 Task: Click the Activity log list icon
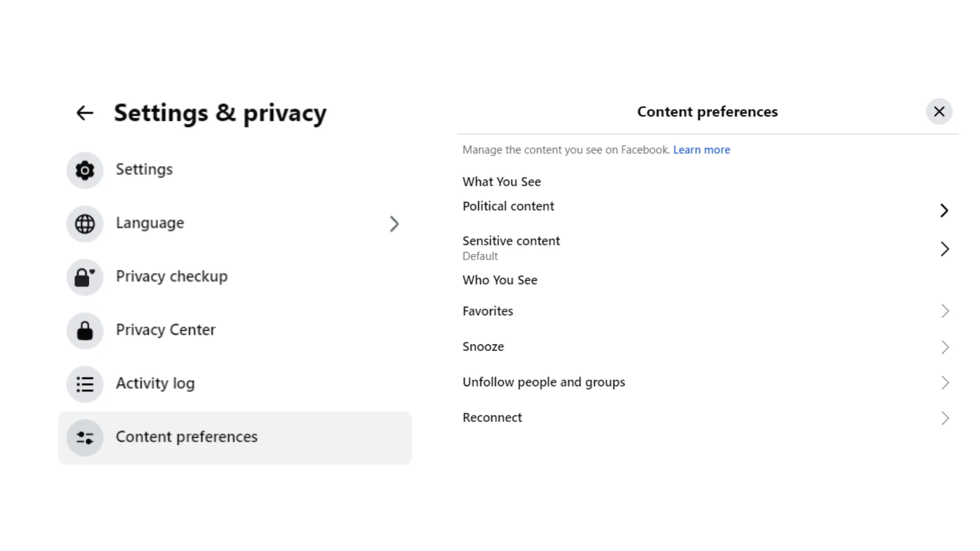(x=85, y=384)
